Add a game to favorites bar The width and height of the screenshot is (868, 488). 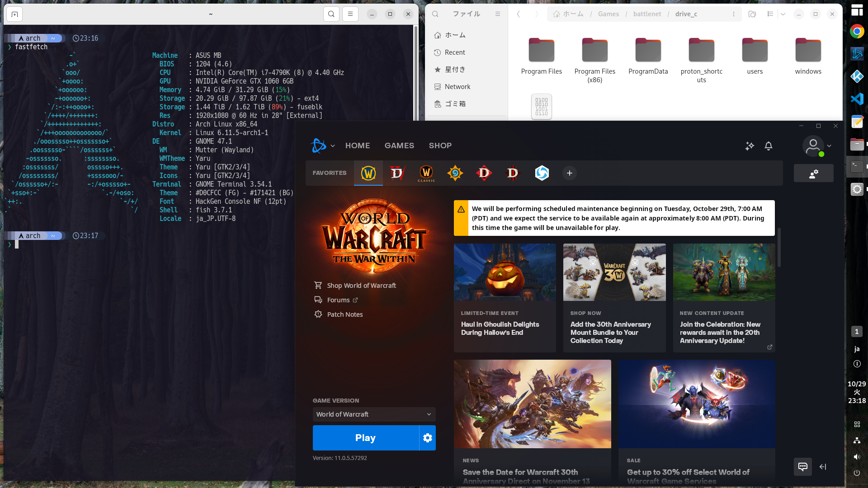[x=570, y=173]
